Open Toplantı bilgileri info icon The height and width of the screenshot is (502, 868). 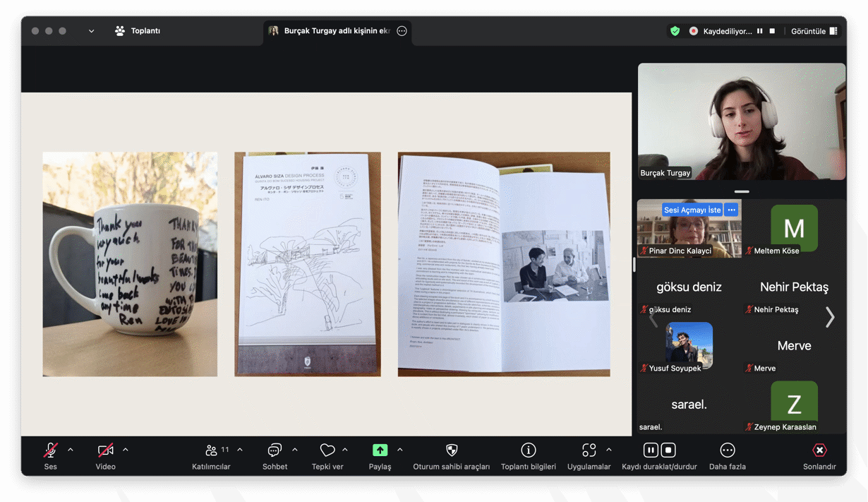pyautogui.click(x=528, y=450)
